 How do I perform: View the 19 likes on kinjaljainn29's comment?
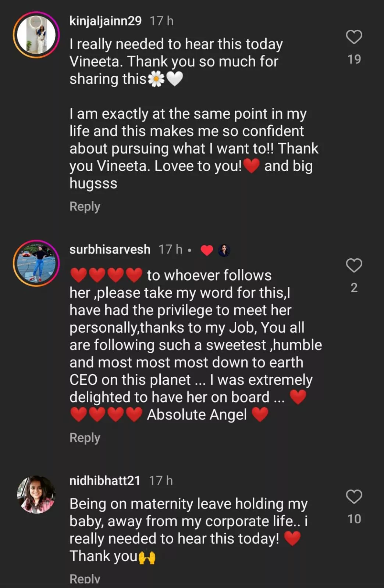[x=354, y=59]
